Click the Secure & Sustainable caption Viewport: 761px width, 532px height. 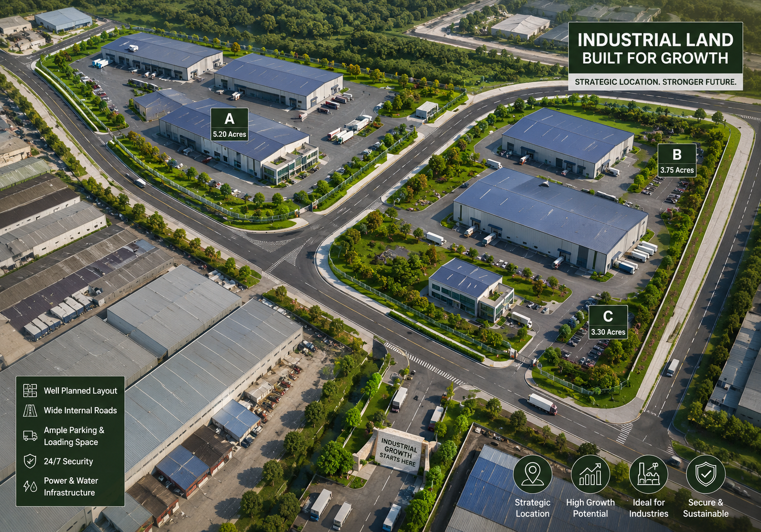point(706,508)
